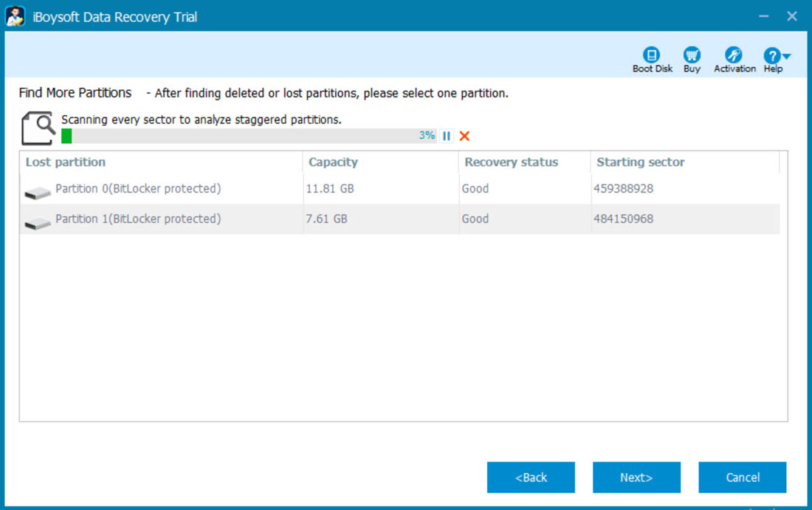Click the magnifier scan icon beside progress bar

(x=37, y=127)
